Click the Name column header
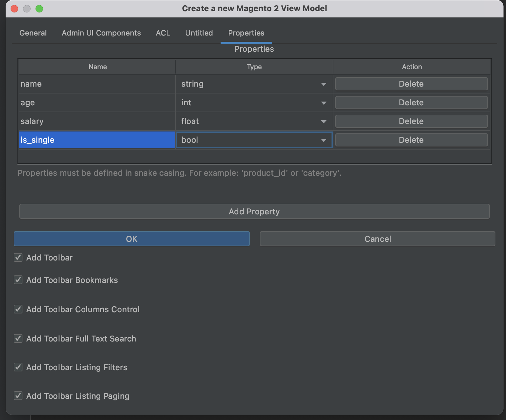This screenshot has height=420, width=506. coord(97,67)
